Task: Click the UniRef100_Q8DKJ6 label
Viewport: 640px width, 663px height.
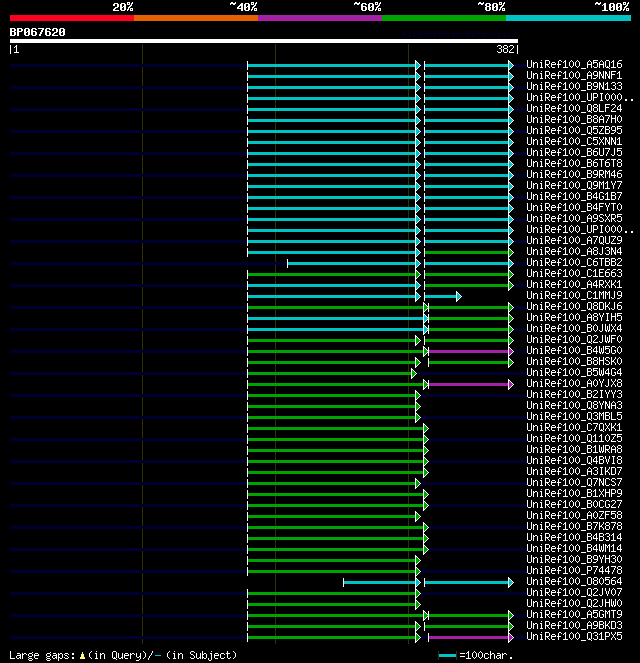Action: tap(574, 306)
